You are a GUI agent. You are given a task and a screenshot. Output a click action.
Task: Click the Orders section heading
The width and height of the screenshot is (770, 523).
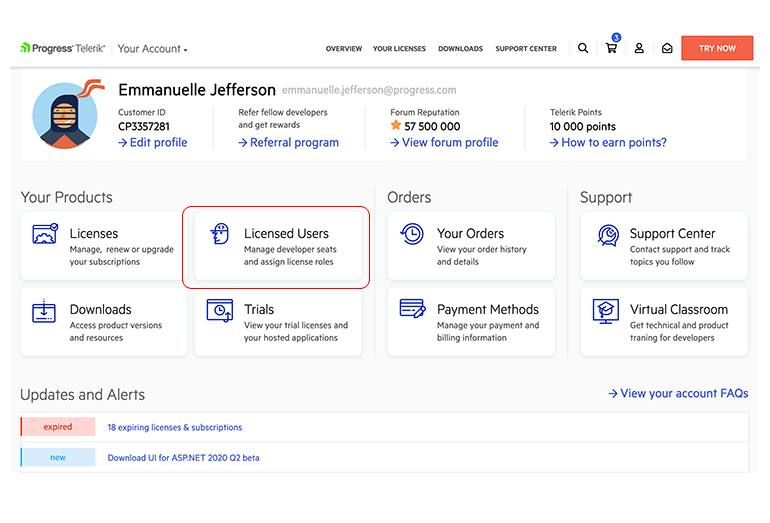click(x=409, y=197)
